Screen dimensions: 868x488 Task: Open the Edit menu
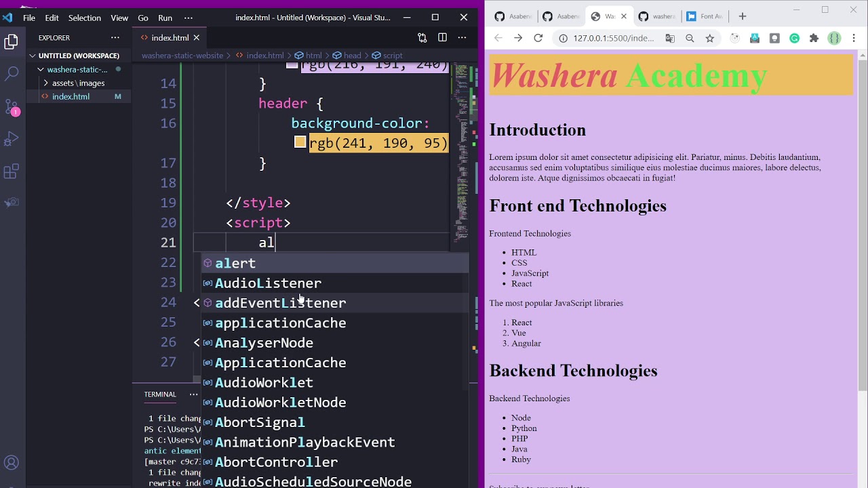click(52, 18)
